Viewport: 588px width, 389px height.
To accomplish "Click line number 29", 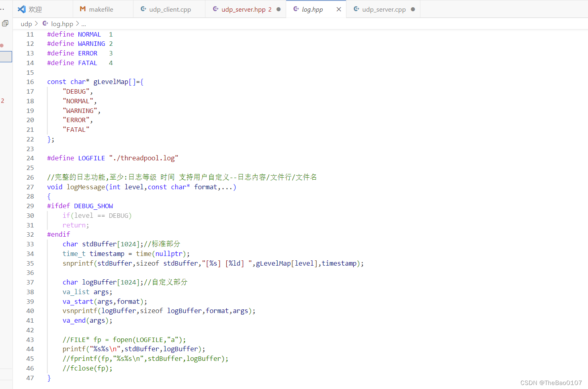I will point(30,206).
